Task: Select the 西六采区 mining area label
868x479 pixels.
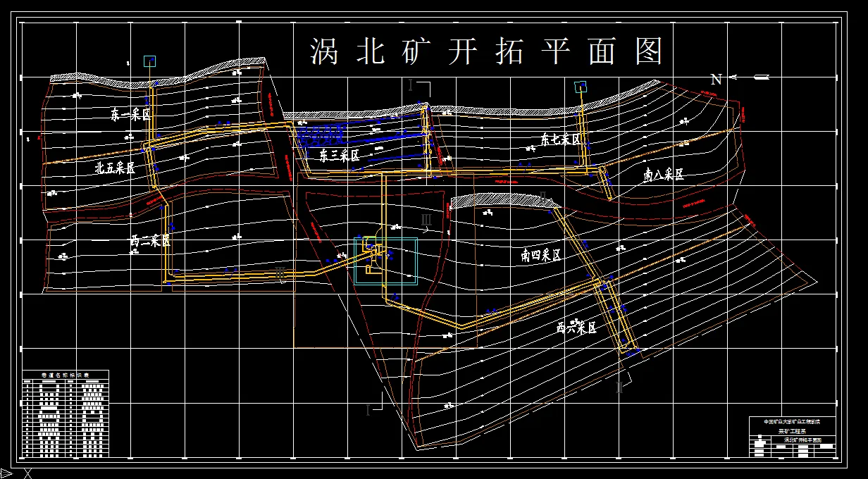Action: (x=576, y=328)
